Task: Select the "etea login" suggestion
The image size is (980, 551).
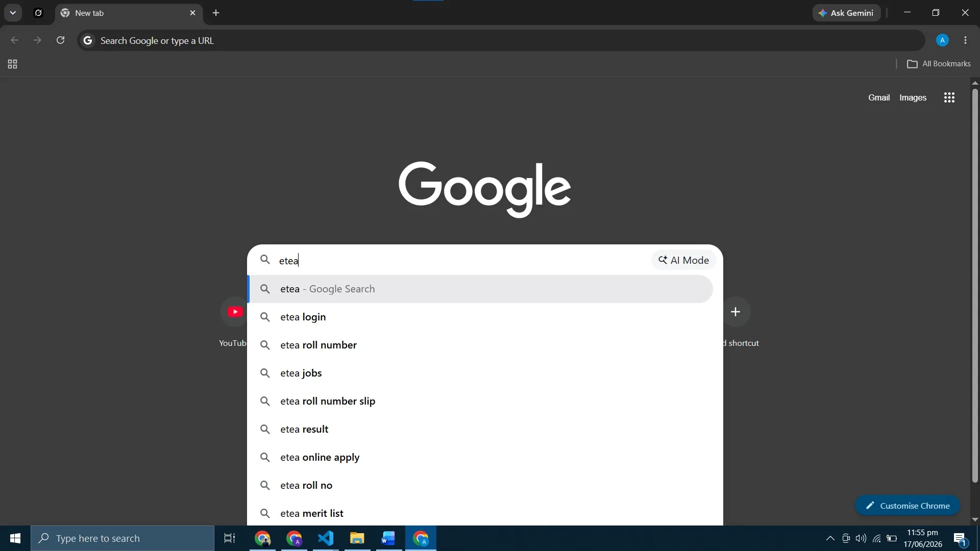Action: 480,317
